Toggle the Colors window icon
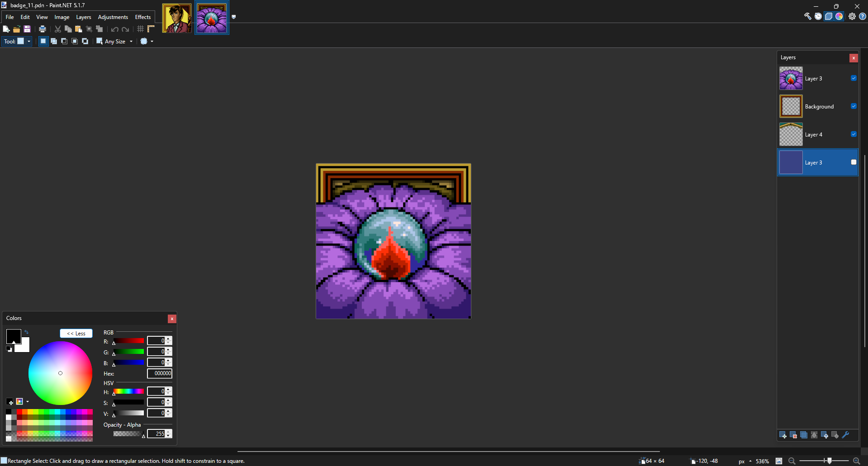This screenshot has height=466, width=868. click(839, 16)
